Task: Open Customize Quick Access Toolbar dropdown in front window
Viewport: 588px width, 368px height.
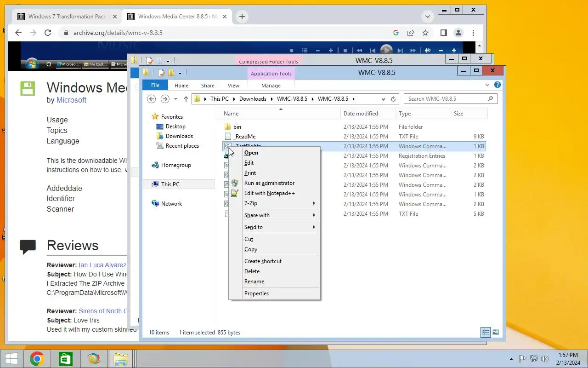Action: [x=180, y=73]
